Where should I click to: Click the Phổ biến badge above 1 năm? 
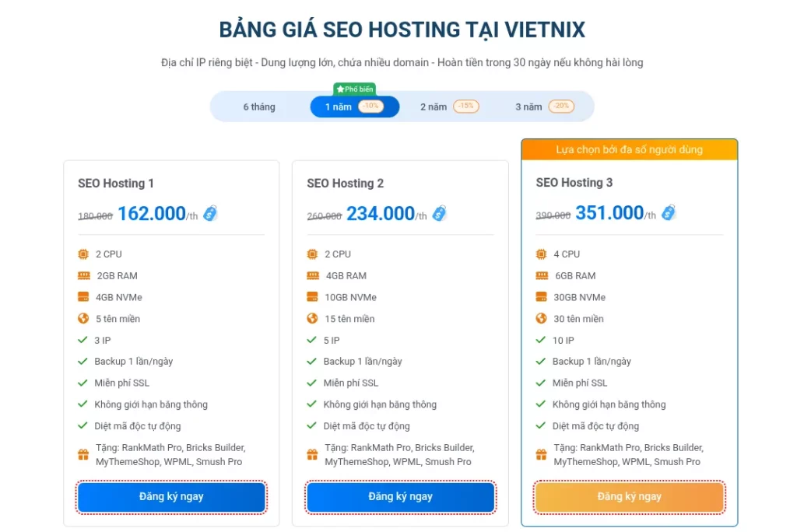(354, 89)
